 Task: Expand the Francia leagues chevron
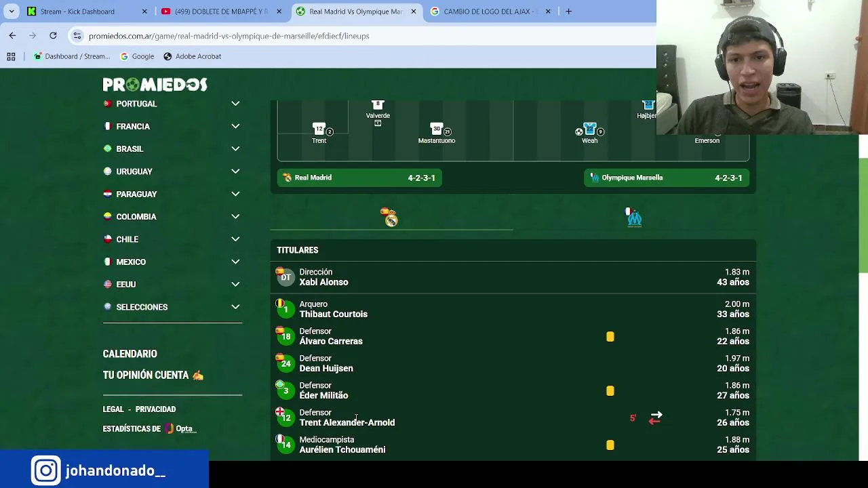[x=235, y=126]
